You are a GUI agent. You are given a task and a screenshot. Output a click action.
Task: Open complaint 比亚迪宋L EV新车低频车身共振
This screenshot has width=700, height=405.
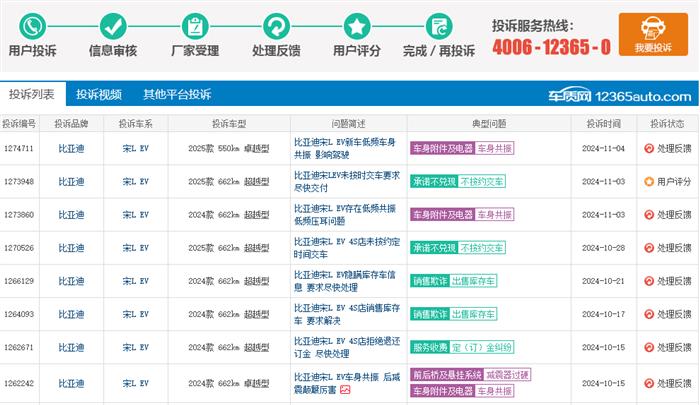coord(345,148)
